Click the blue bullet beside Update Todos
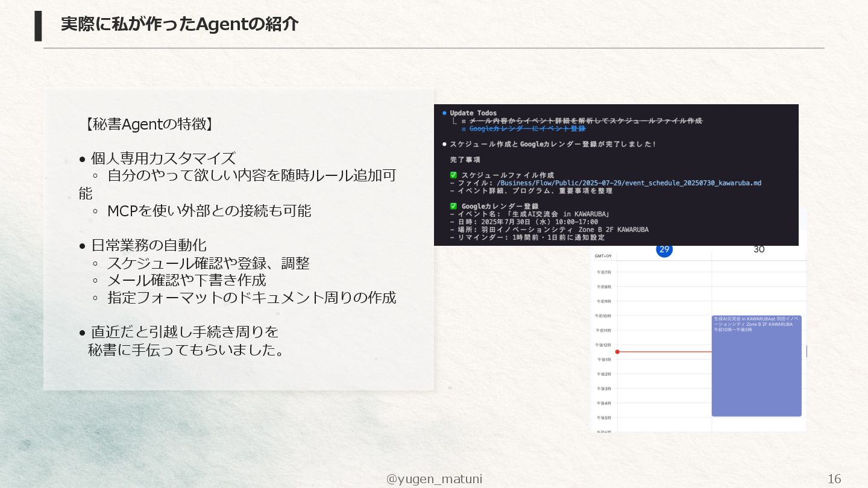The width and height of the screenshot is (868, 488). 444,113
